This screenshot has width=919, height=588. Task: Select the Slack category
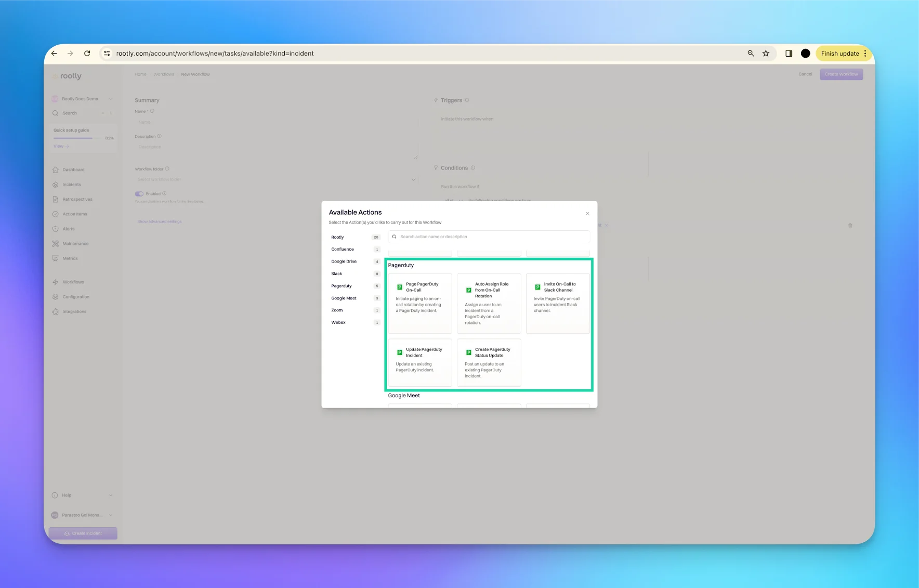tap(356, 273)
